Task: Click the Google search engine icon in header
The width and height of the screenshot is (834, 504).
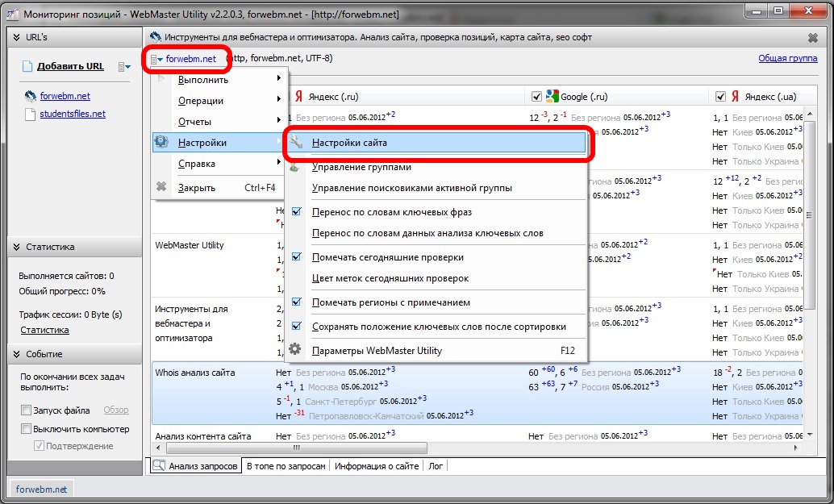Action: (553, 96)
